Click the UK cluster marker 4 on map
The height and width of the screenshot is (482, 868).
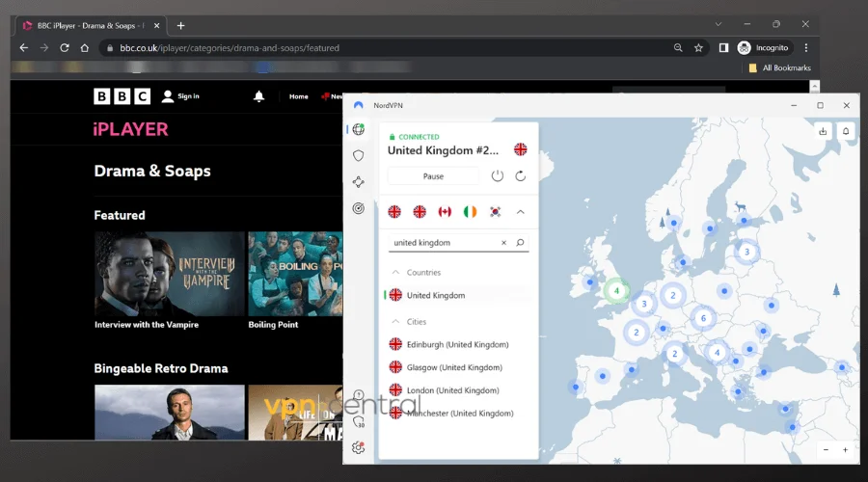pos(616,290)
